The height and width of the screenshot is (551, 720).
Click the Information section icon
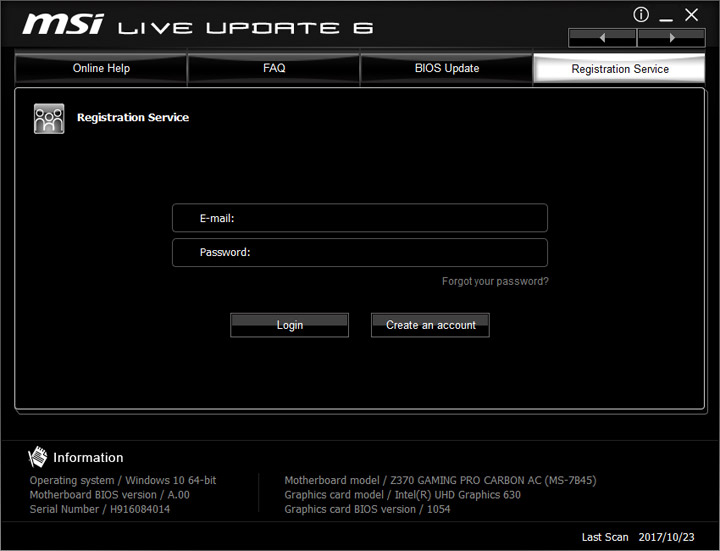[37, 457]
